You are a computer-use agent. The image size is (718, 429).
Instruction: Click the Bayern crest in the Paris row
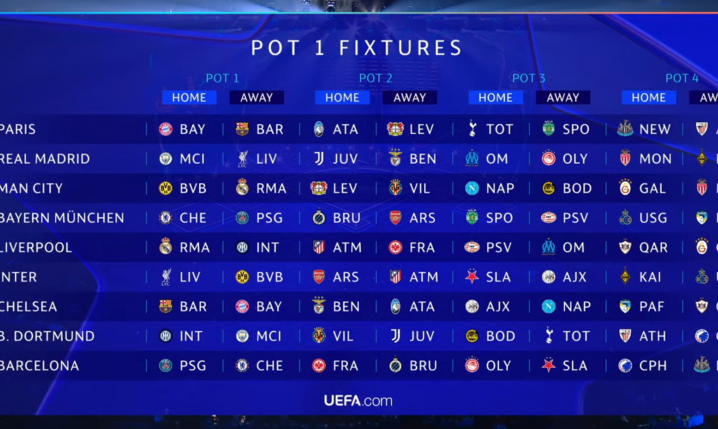coord(165,129)
